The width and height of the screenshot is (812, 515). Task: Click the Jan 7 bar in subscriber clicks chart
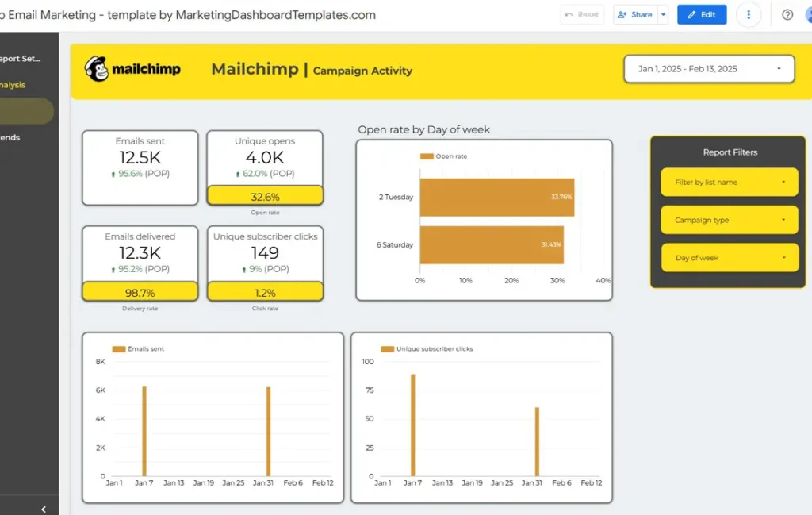412,425
